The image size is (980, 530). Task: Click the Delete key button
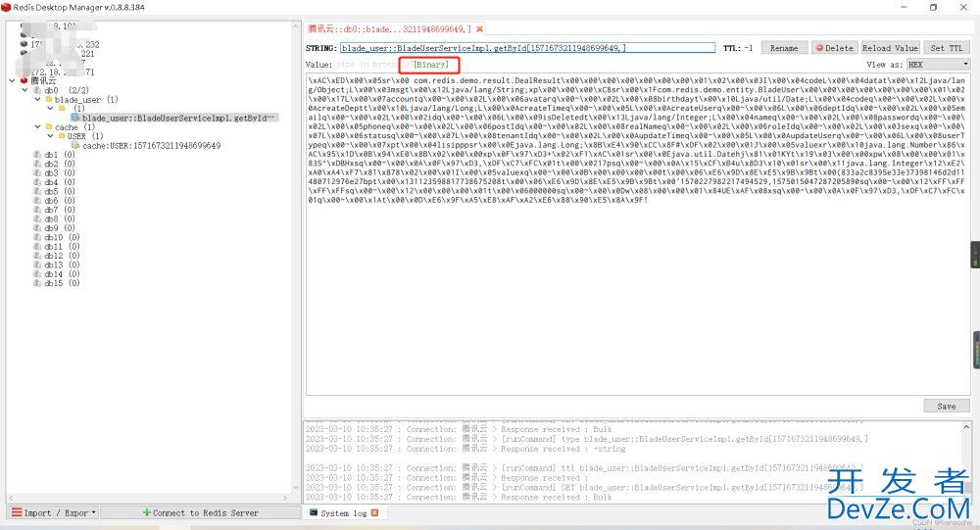click(834, 48)
